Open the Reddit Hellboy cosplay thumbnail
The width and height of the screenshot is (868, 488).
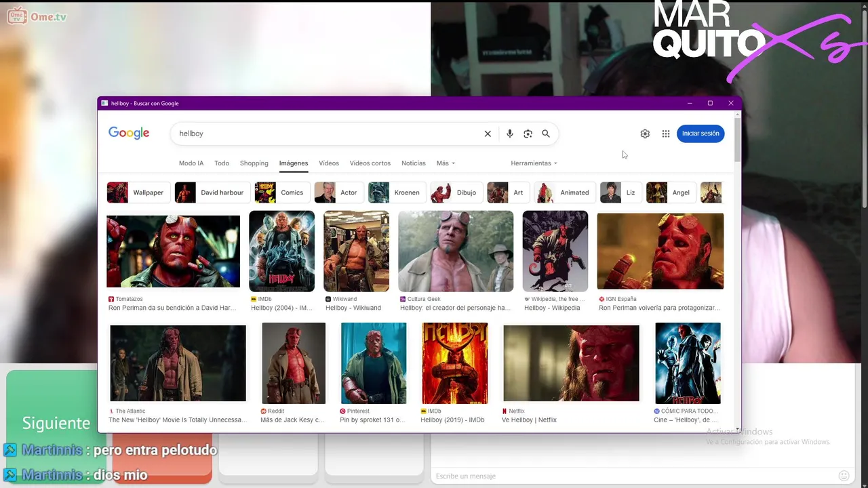coord(294,363)
